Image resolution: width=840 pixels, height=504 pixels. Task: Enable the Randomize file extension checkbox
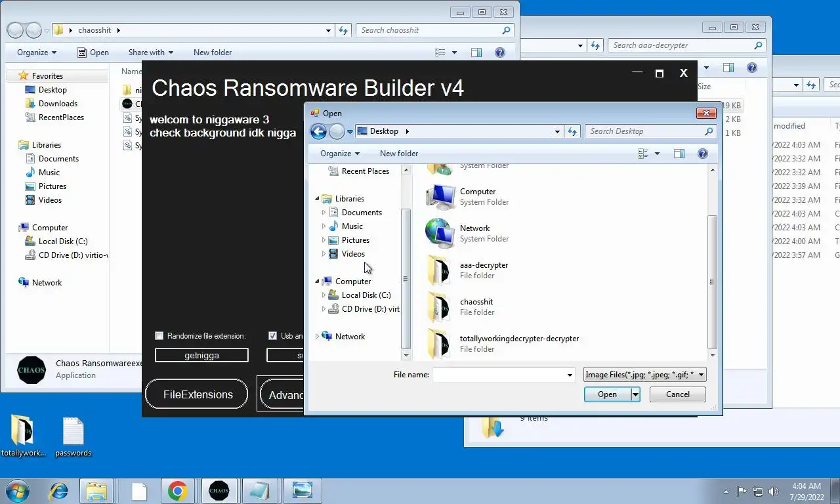coord(159,336)
